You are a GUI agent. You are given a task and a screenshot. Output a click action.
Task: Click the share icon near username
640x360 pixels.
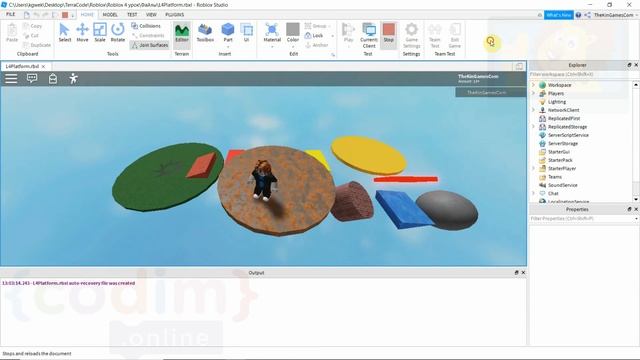coord(587,15)
